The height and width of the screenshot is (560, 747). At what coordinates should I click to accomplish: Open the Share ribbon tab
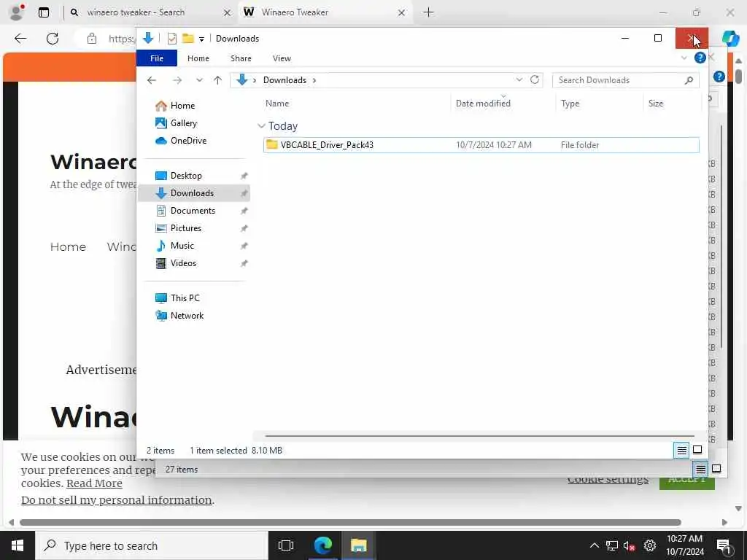coord(241,58)
